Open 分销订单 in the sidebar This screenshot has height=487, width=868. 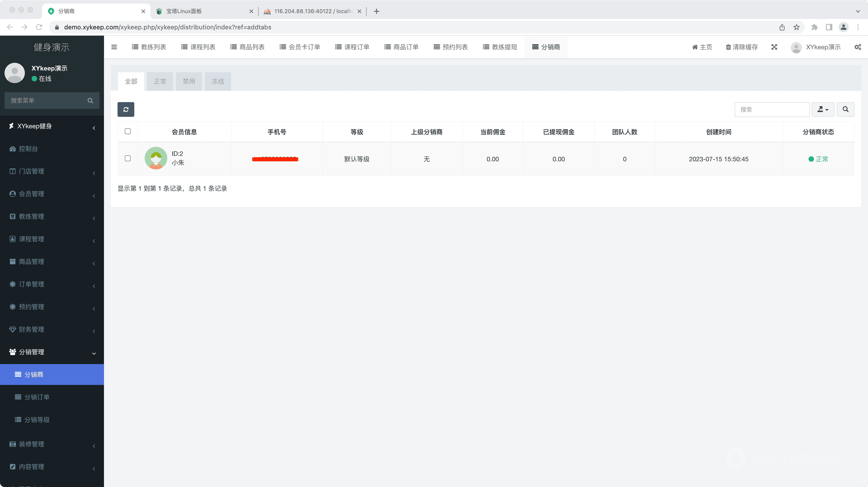[37, 397]
